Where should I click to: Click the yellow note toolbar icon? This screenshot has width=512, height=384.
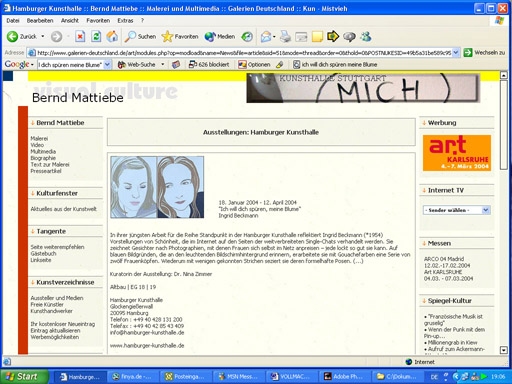(x=317, y=36)
